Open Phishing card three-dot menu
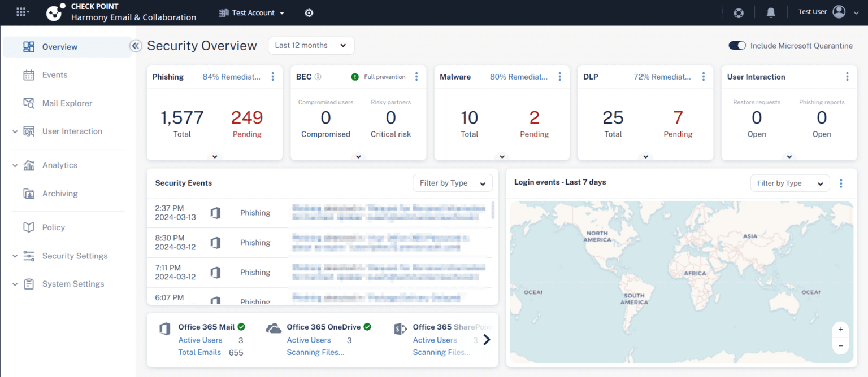 coord(273,77)
